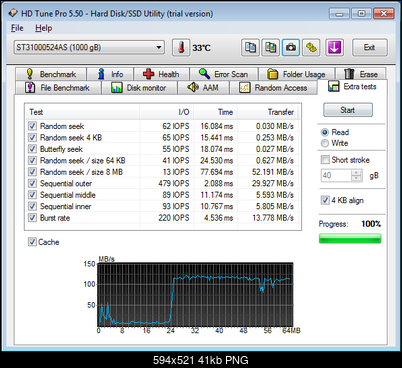
Task: Switch to the Folder Usage tab
Action: (x=297, y=74)
